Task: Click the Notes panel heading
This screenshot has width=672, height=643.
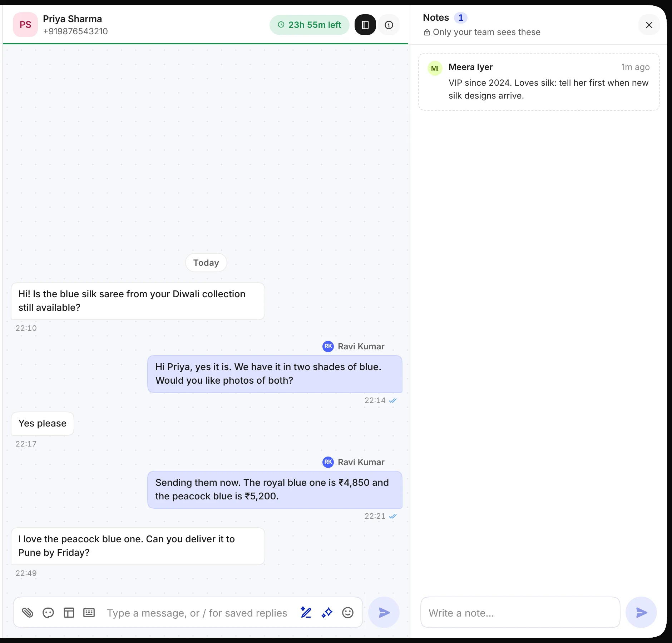Action: click(436, 18)
